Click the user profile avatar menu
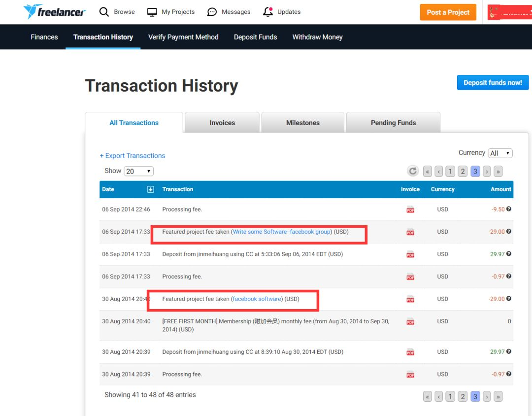 click(510, 12)
